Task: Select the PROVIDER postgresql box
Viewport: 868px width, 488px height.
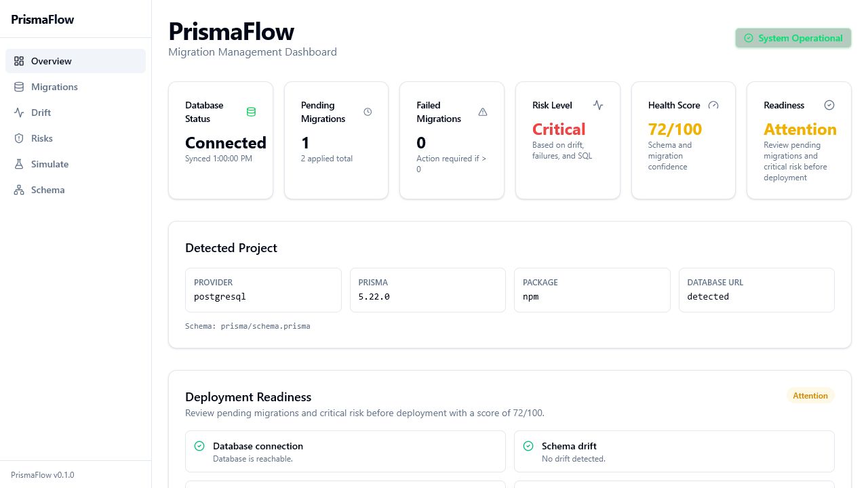Action: tap(263, 290)
